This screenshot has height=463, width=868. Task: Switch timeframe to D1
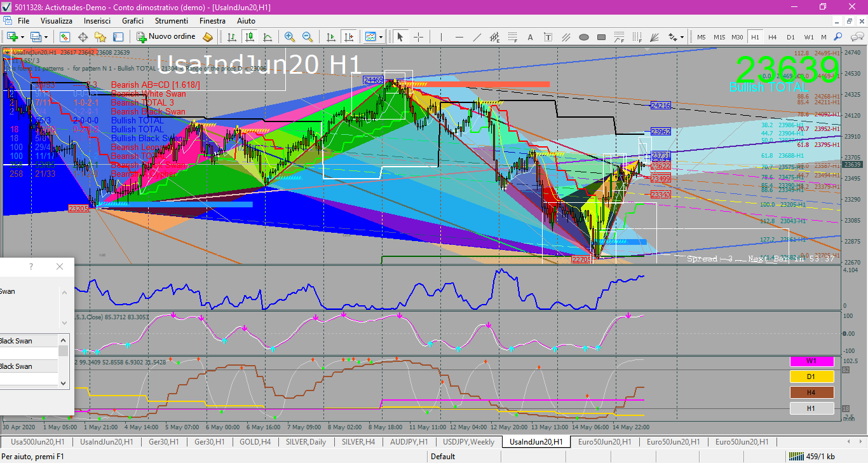790,37
